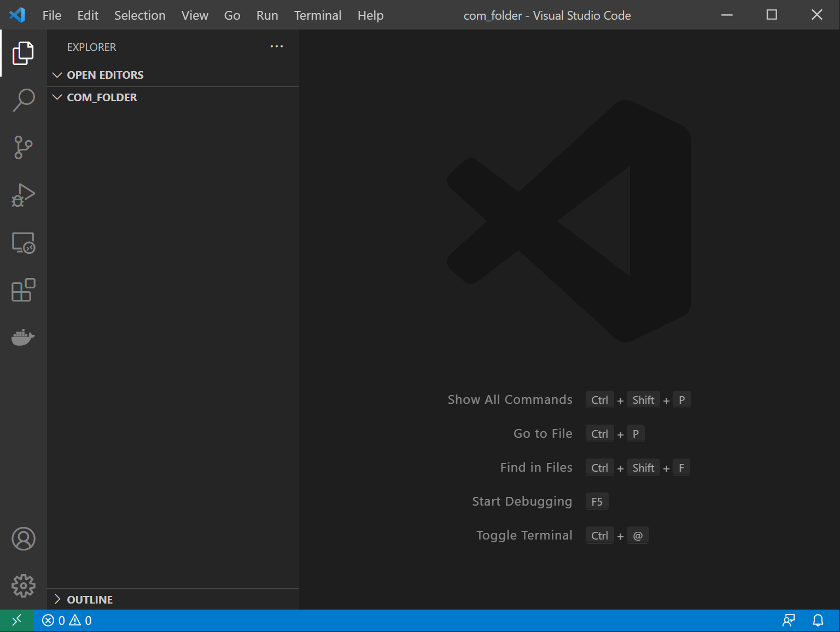Click the F5 key hint
This screenshot has height=632, width=840.
coord(597,502)
